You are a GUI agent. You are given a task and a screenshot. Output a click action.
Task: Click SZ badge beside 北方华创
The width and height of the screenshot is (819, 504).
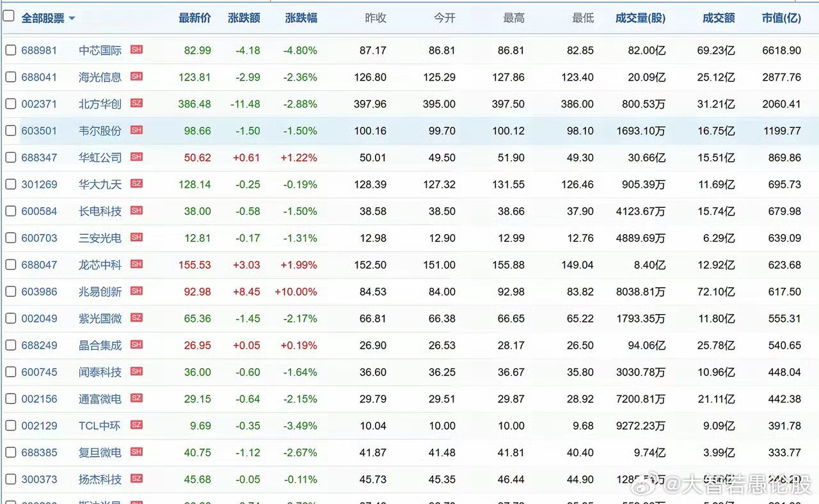136,103
